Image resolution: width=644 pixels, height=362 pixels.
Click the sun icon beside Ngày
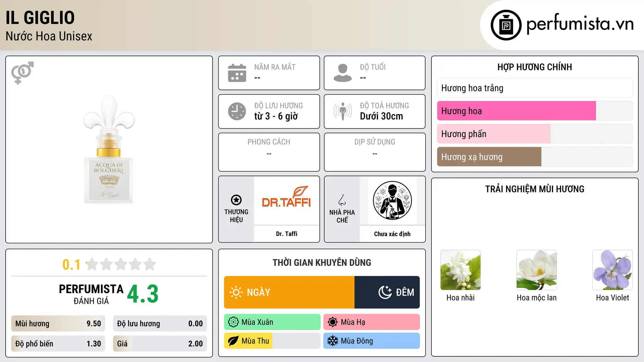(236, 292)
